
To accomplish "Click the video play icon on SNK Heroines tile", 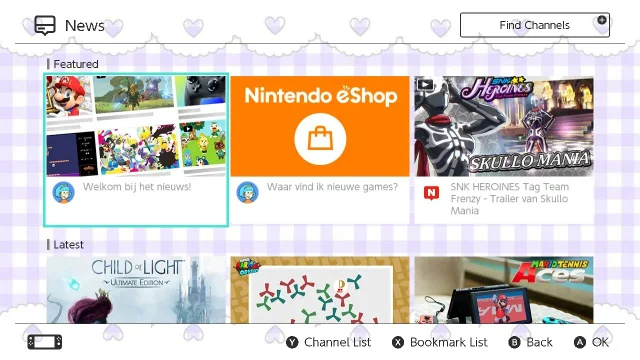I will 425,84.
